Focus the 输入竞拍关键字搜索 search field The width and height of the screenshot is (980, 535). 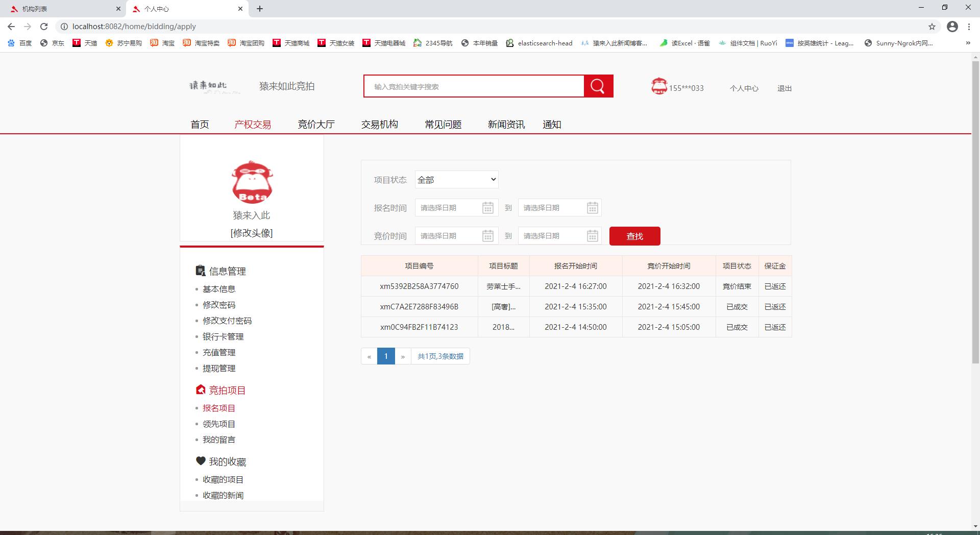pyautogui.click(x=474, y=86)
